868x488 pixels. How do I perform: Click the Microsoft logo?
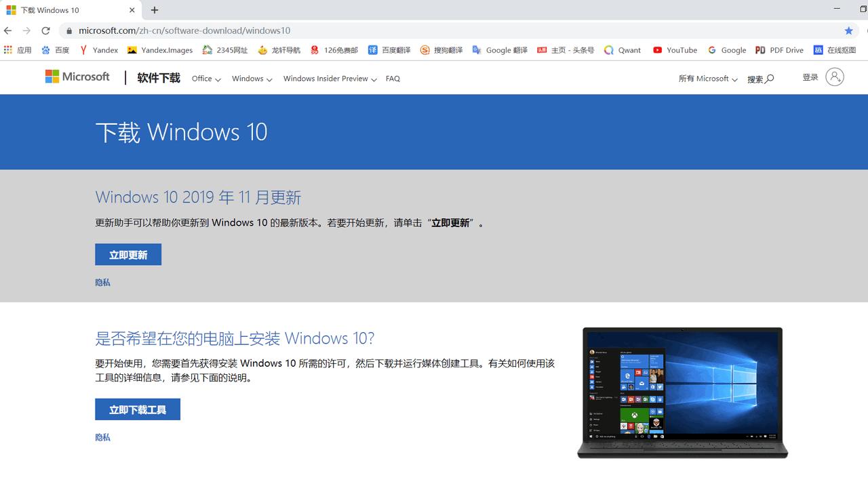[x=77, y=77]
